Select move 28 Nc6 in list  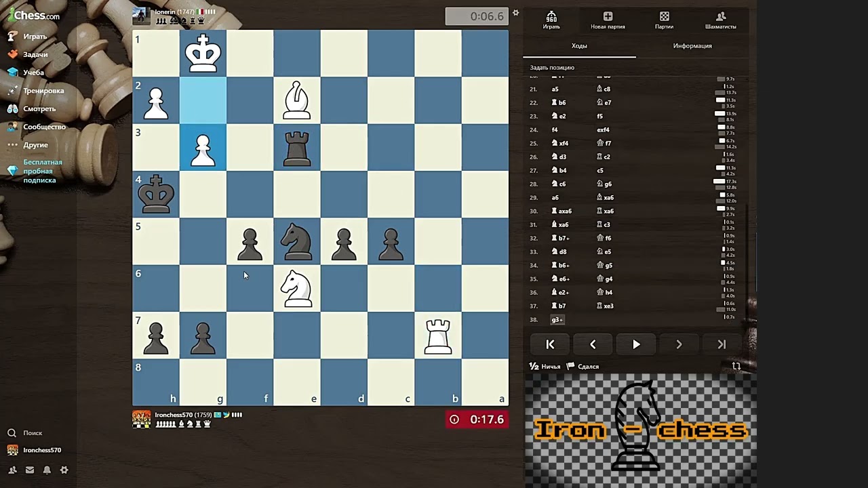[x=559, y=184]
